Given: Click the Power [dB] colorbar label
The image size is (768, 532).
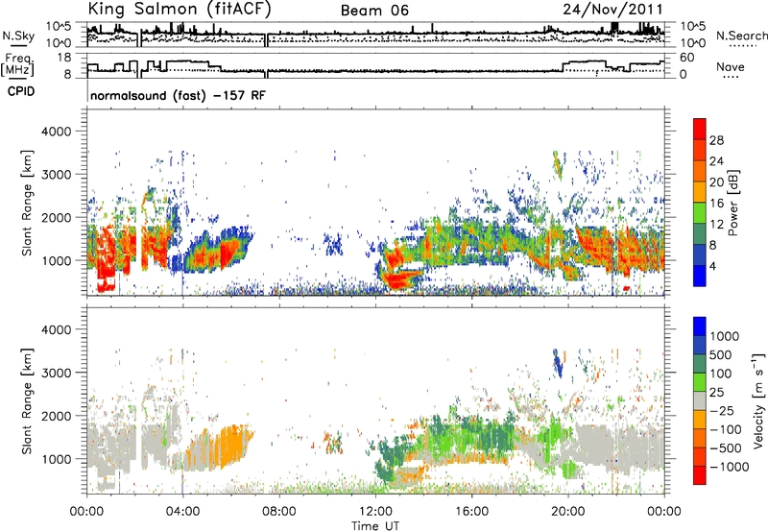Looking at the screenshot, I should (x=733, y=203).
